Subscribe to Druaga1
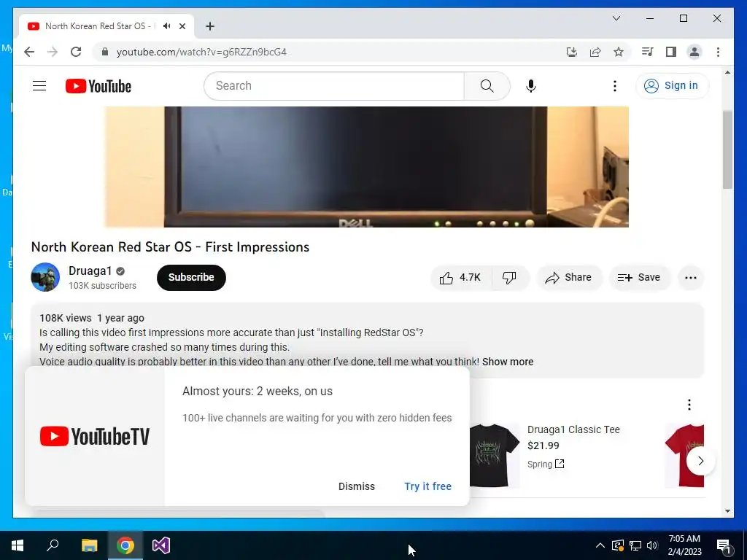The image size is (747, 560). point(191,278)
